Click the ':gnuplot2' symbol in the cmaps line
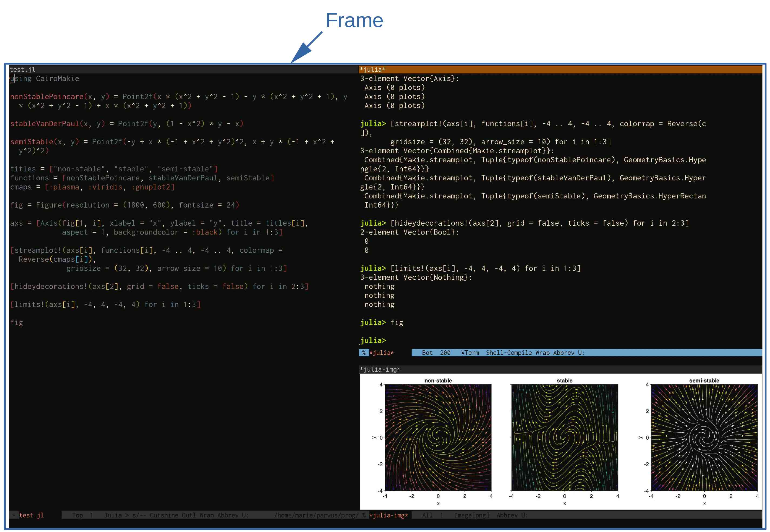 tap(151, 187)
